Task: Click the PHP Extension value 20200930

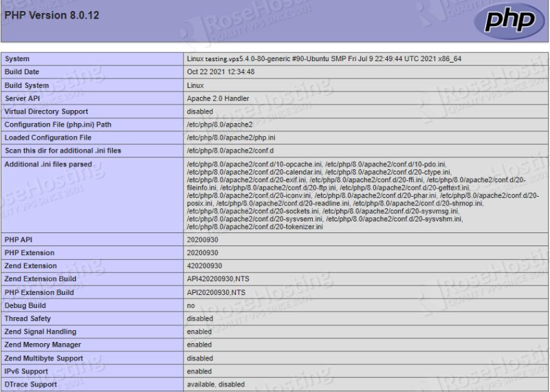Action: coord(202,252)
